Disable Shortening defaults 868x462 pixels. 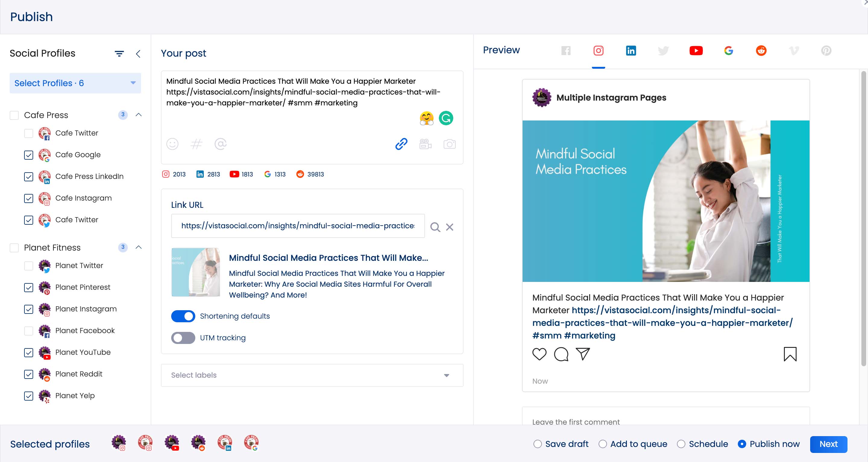click(183, 316)
